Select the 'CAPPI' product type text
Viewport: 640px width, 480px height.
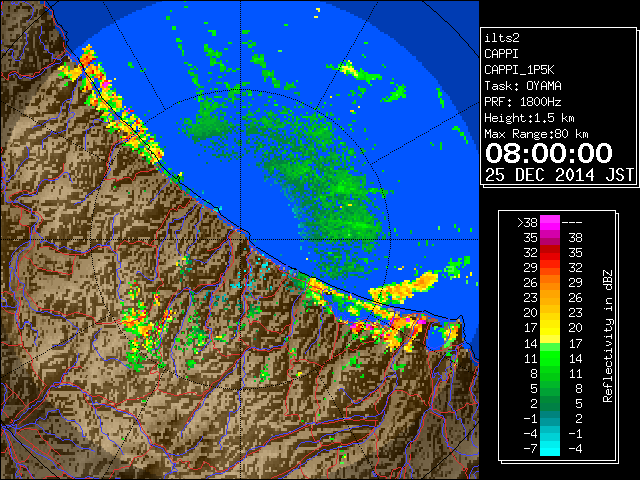coord(501,54)
